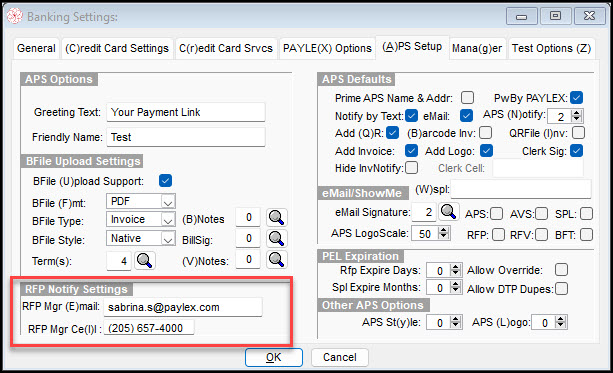Click the OK button
This screenshot has width=613, height=373.
pyautogui.click(x=274, y=357)
